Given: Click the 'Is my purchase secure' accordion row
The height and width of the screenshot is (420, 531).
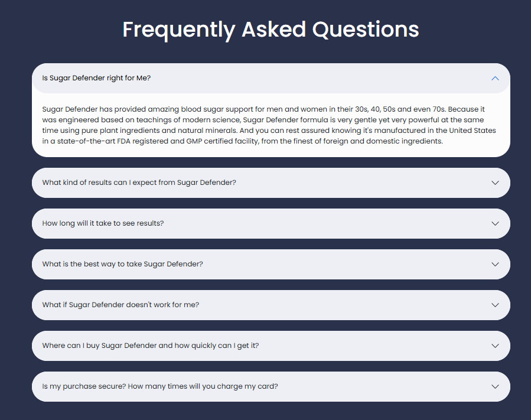Looking at the screenshot, I should pyautogui.click(x=354, y=386).
